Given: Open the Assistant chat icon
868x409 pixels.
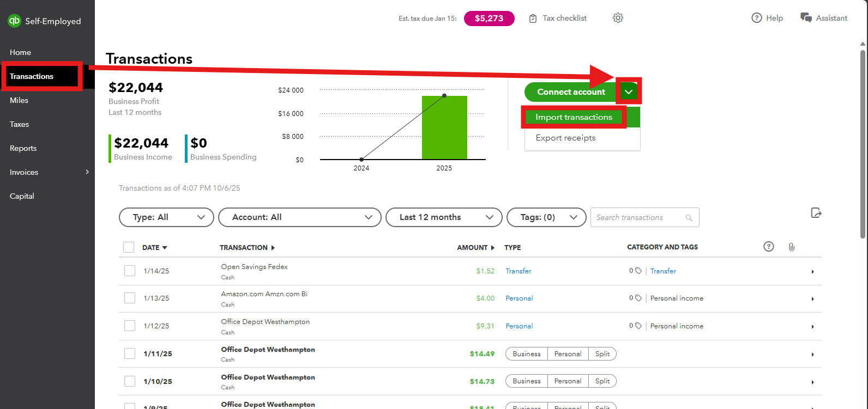Looking at the screenshot, I should (806, 18).
